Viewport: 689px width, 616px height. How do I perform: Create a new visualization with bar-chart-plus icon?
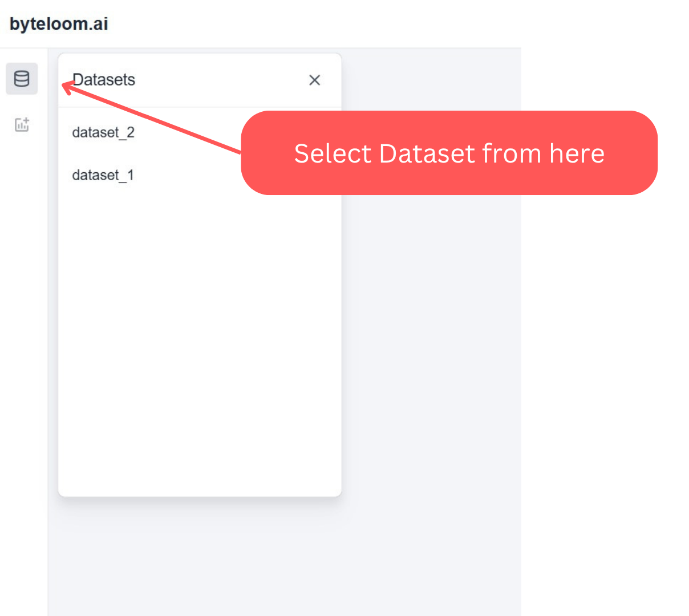point(22,124)
